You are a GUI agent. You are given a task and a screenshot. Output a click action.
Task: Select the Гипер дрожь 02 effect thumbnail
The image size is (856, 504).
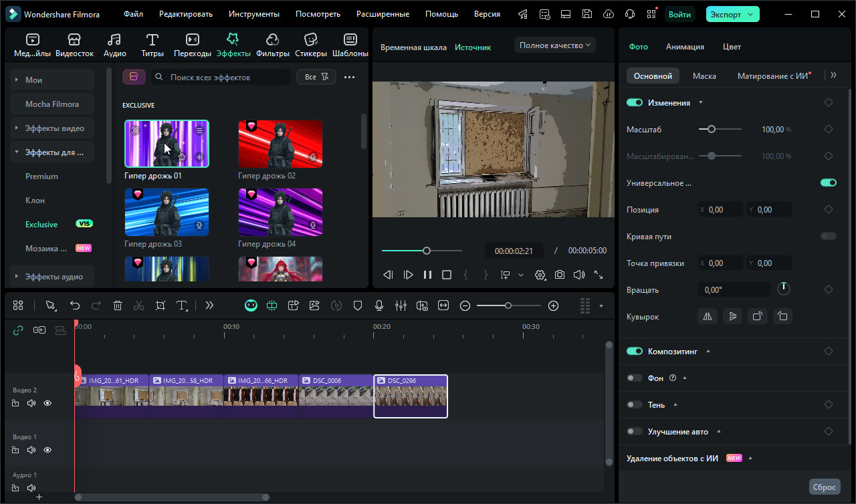tap(280, 144)
